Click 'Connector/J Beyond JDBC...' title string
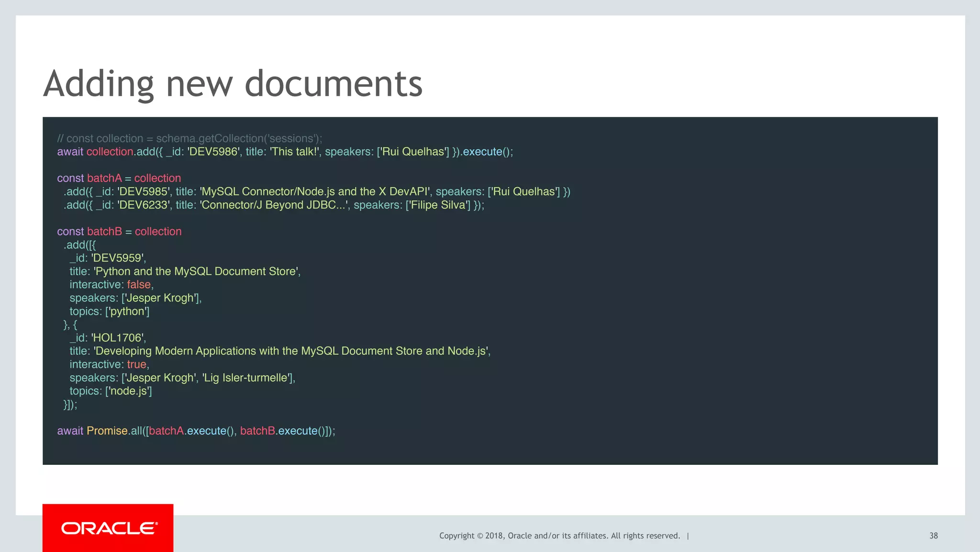This screenshot has width=980, height=552. coord(275,205)
